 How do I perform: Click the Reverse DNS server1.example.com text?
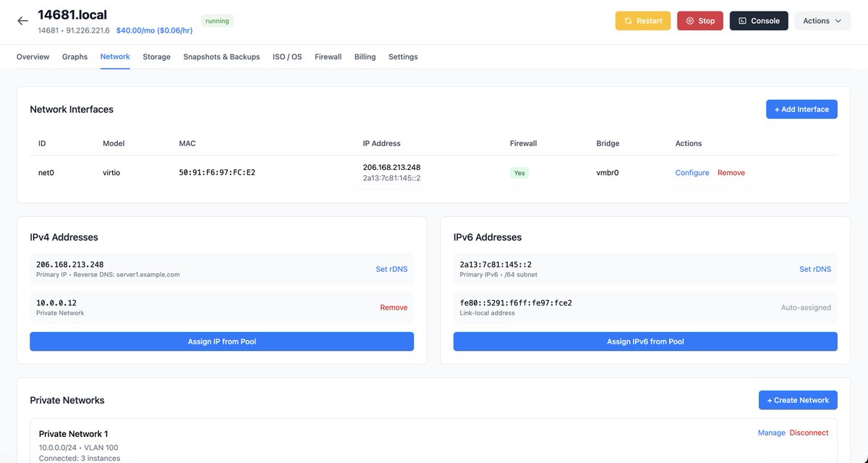(x=127, y=275)
